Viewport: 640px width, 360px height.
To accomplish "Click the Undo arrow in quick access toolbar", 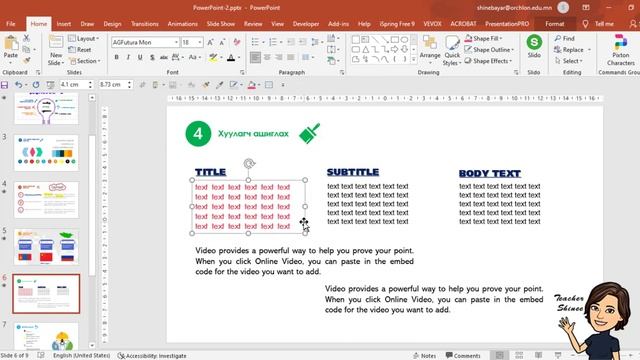I will click(18, 85).
